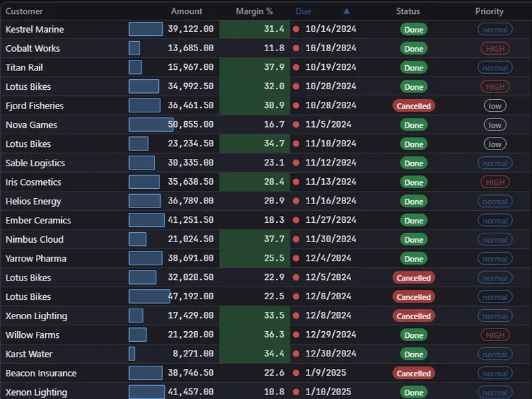Select the Nova Games customer cell
The height and width of the screenshot is (399, 532).
click(31, 125)
